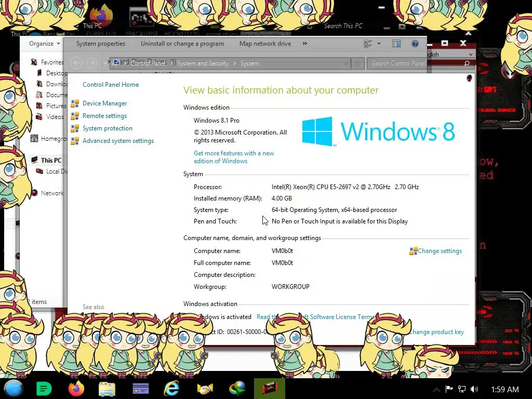Click the shield icon beside Remote settings
Screen dimensions: 532x399
tap(75, 116)
